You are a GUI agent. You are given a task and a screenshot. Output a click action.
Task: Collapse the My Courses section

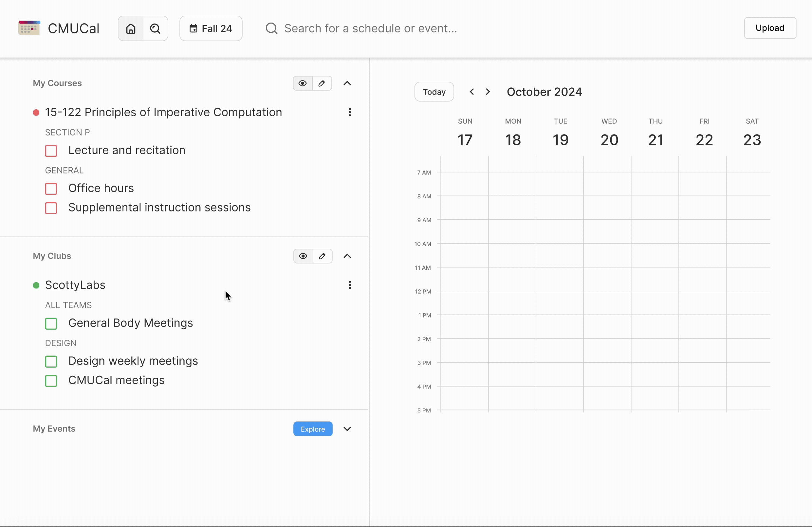[x=347, y=83]
